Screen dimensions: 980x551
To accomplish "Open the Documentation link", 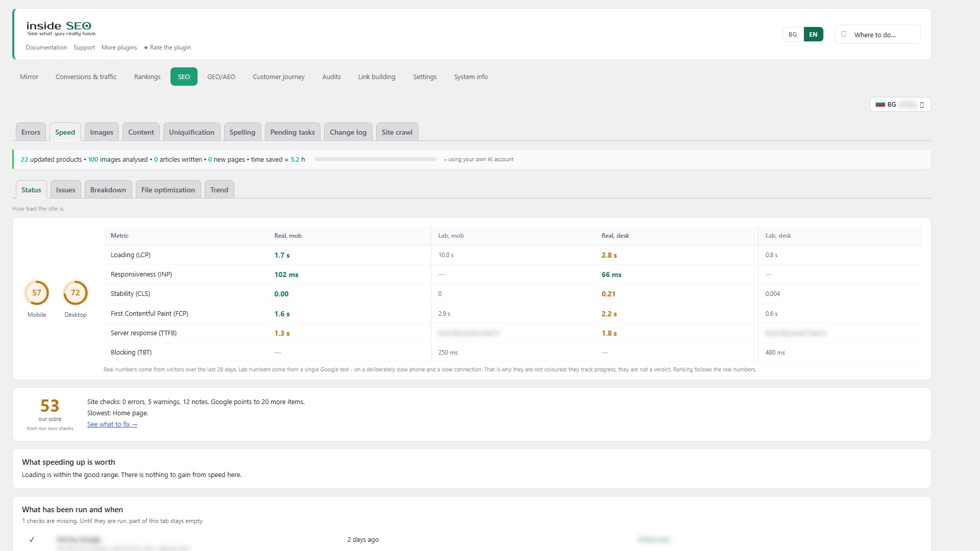I will (46, 47).
